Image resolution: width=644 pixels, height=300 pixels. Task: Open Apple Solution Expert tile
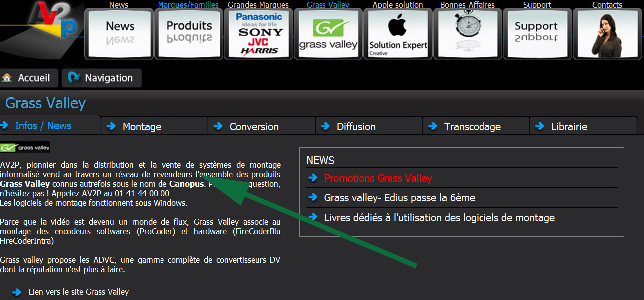(x=398, y=34)
